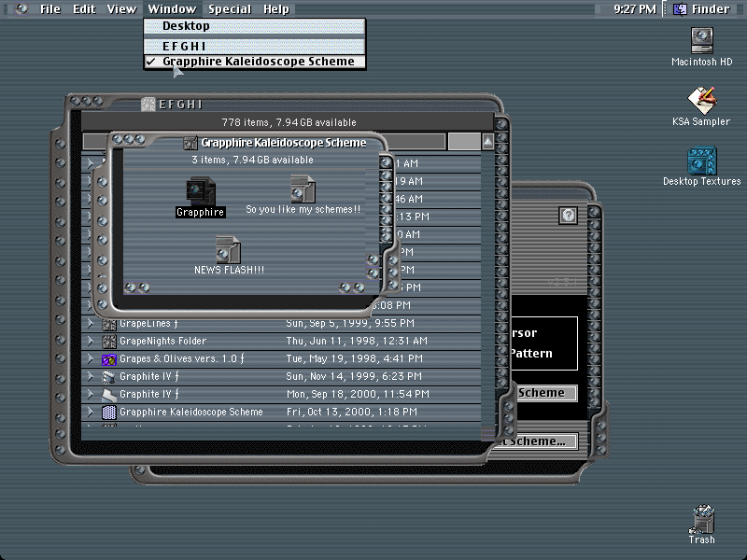The image size is (747, 560).
Task: Click the Finder icon in the application menu
Action: [x=680, y=8]
